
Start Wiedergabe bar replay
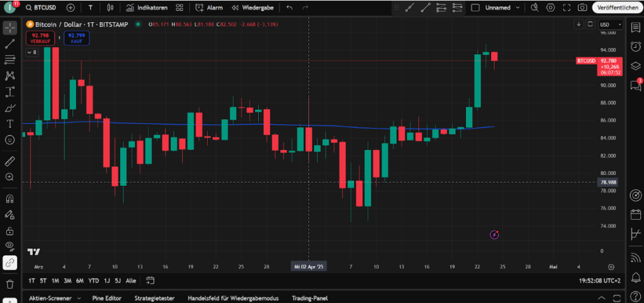[252, 8]
